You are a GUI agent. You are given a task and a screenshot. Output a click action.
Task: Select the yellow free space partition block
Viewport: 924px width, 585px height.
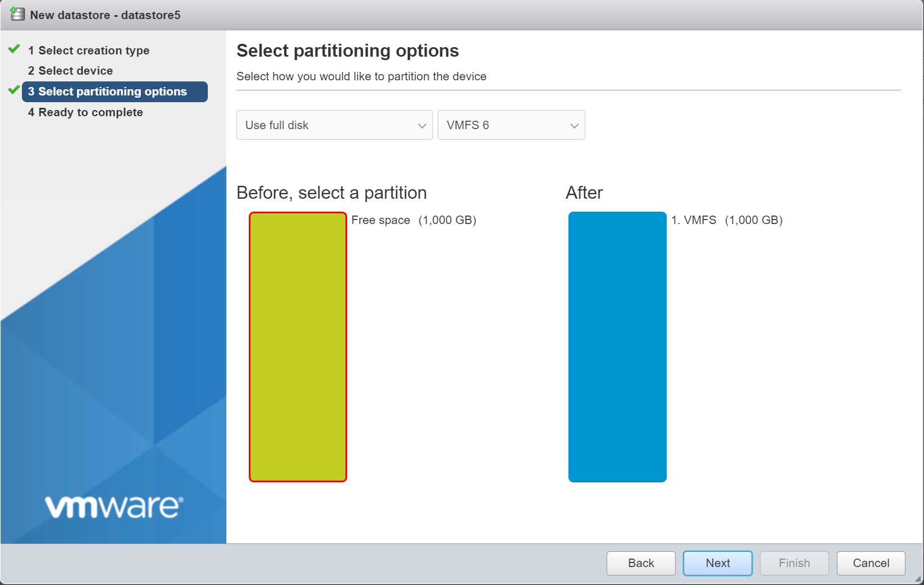pos(298,346)
